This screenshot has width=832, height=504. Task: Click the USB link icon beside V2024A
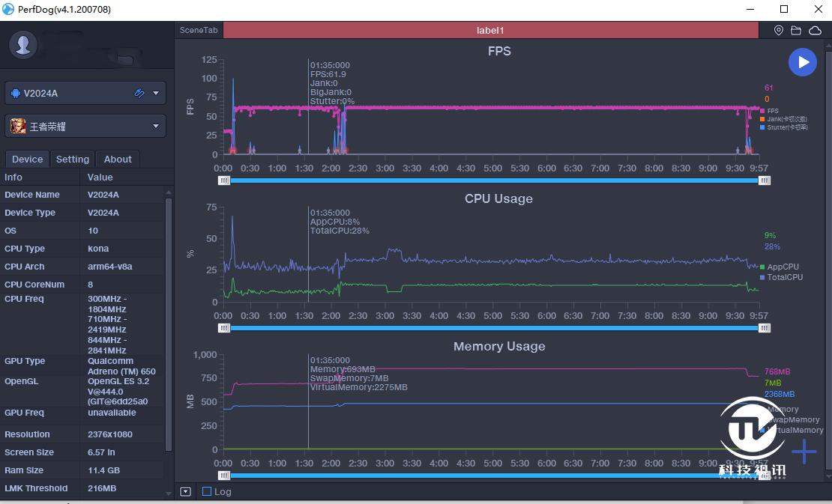(x=139, y=94)
